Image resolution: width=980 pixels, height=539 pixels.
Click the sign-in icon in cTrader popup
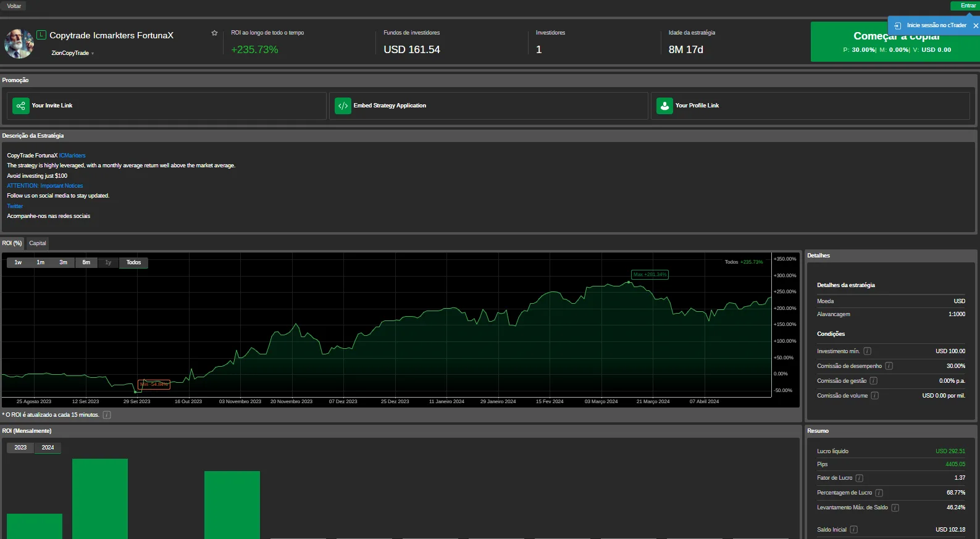click(897, 25)
